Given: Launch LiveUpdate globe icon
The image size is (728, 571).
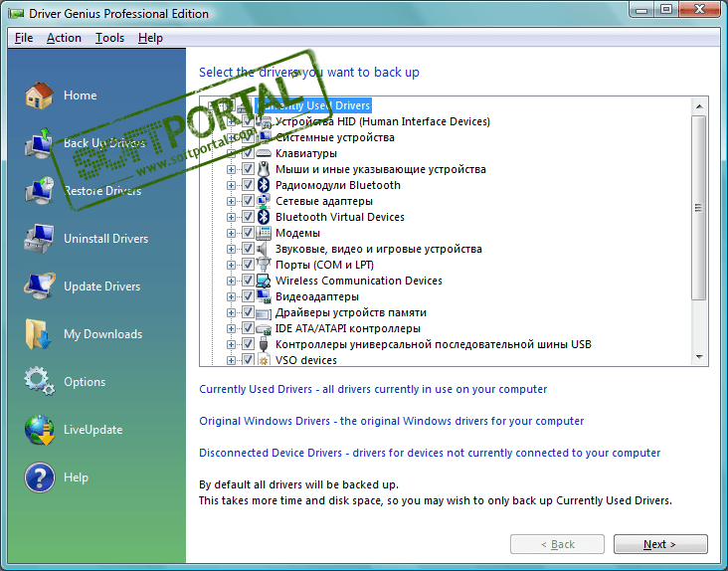Looking at the screenshot, I should coord(39,430).
